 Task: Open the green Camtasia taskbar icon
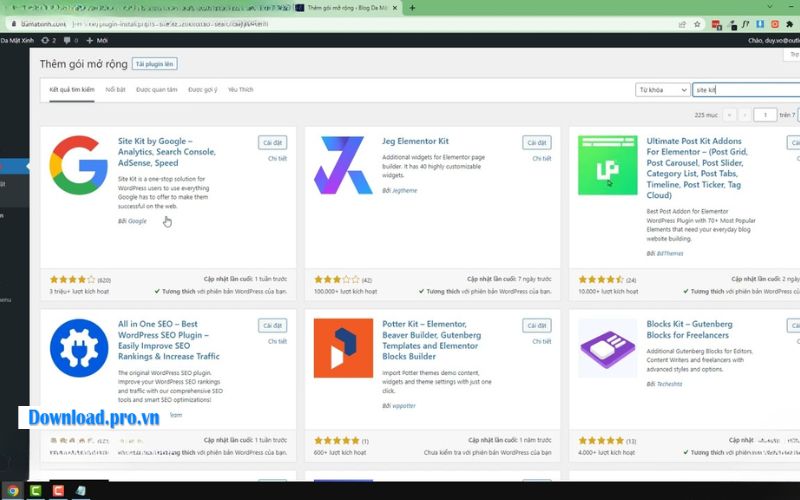tap(36, 491)
